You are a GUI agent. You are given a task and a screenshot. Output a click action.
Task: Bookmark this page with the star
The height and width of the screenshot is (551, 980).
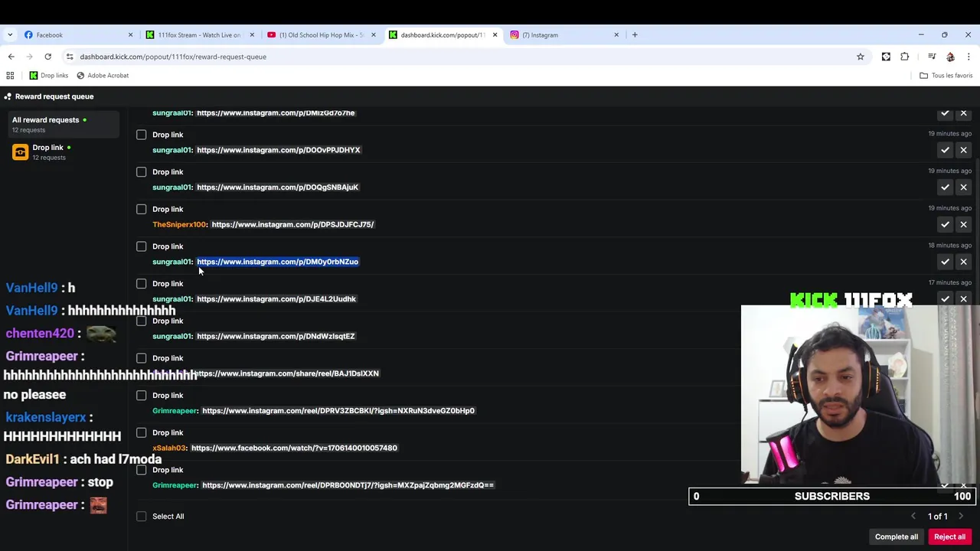[861, 57]
